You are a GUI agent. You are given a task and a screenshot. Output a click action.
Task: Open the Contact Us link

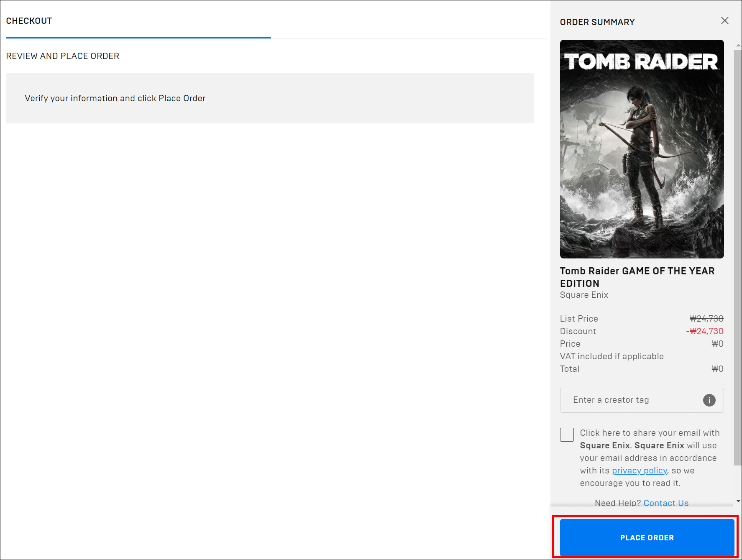tap(666, 503)
